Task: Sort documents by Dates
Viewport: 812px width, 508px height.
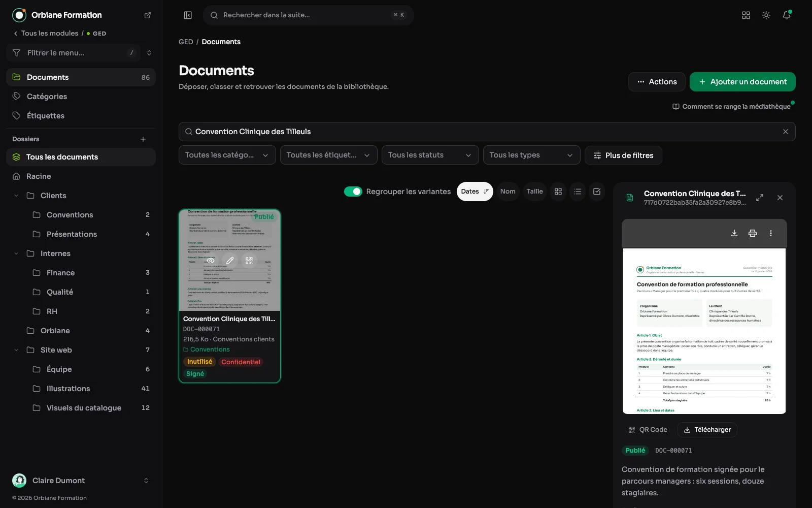Action: [475, 192]
